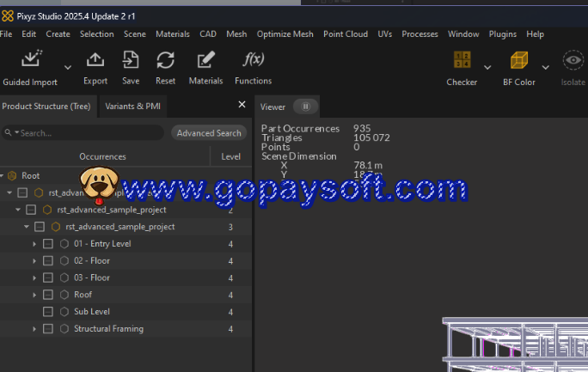This screenshot has width=588, height=372.
Task: Expand the Structural Framing node
Action: [x=34, y=329]
